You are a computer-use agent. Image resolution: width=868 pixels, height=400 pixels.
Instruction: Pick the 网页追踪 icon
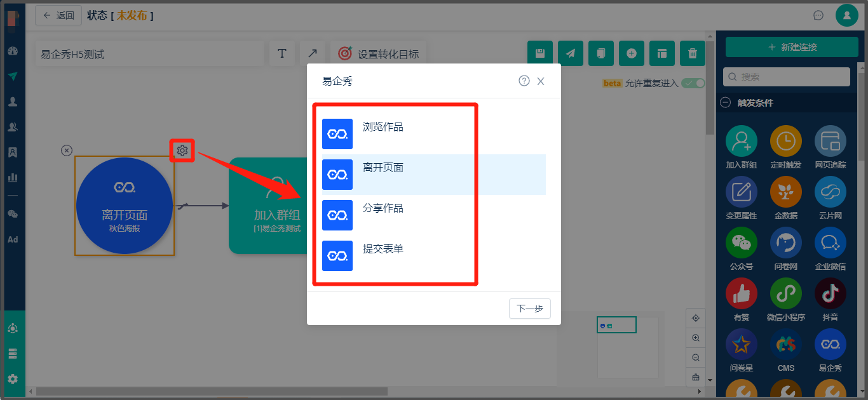coord(831,141)
